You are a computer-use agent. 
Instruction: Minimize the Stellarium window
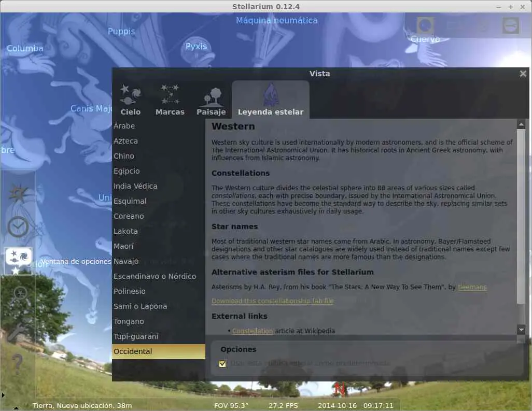499,7
